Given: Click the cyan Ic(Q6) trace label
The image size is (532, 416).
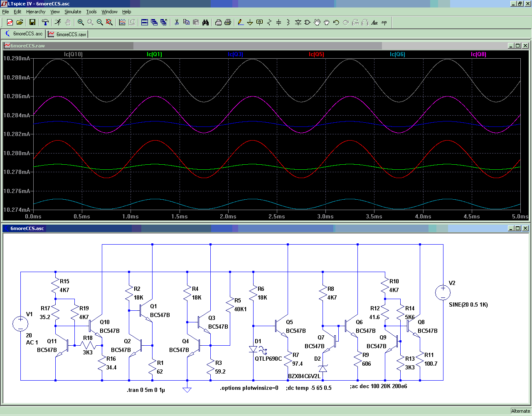Looking at the screenshot, I should coord(397,54).
